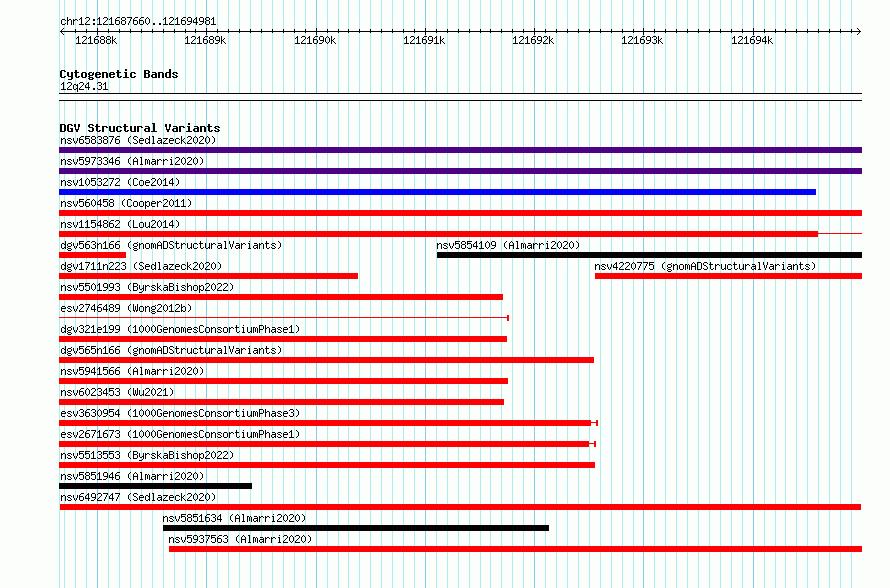Select the black nsv5854109 variant bar
The width and height of the screenshot is (890, 588).
click(649, 255)
